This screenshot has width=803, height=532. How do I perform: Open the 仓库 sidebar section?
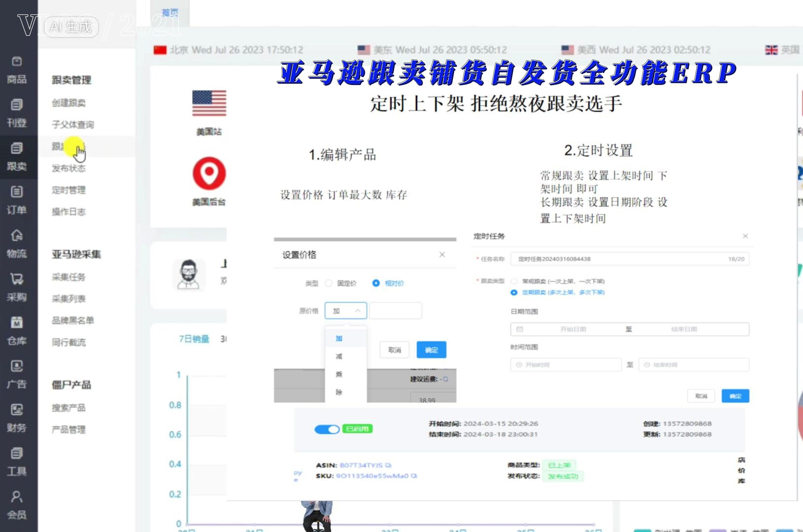17,331
